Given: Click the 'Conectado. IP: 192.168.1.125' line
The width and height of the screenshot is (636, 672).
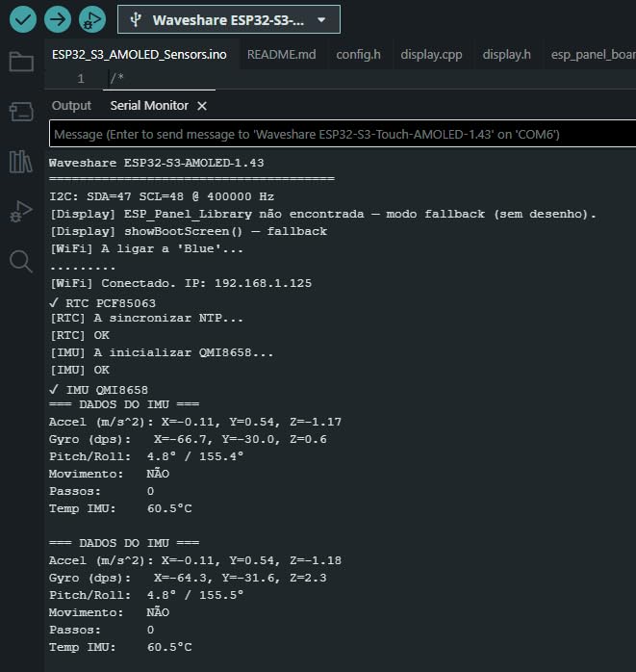Looking at the screenshot, I should pos(181,283).
